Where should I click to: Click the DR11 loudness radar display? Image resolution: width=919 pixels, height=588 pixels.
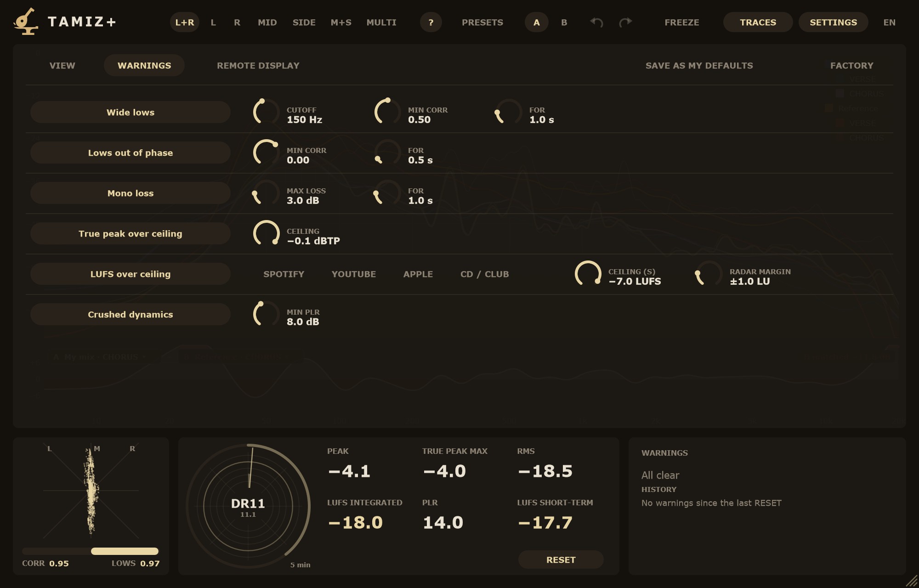pyautogui.click(x=248, y=506)
